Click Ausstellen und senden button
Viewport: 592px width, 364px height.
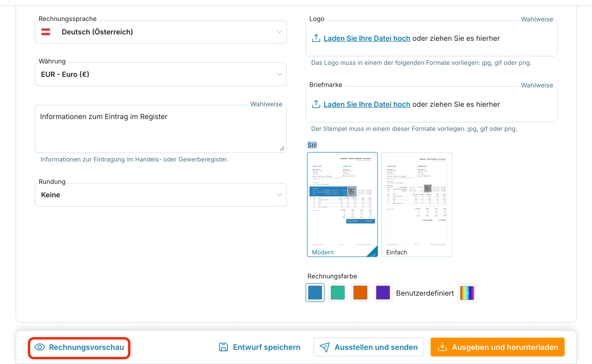click(x=368, y=347)
